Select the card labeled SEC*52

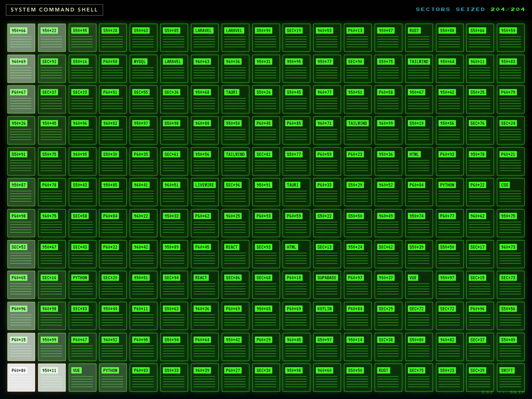(x=21, y=254)
